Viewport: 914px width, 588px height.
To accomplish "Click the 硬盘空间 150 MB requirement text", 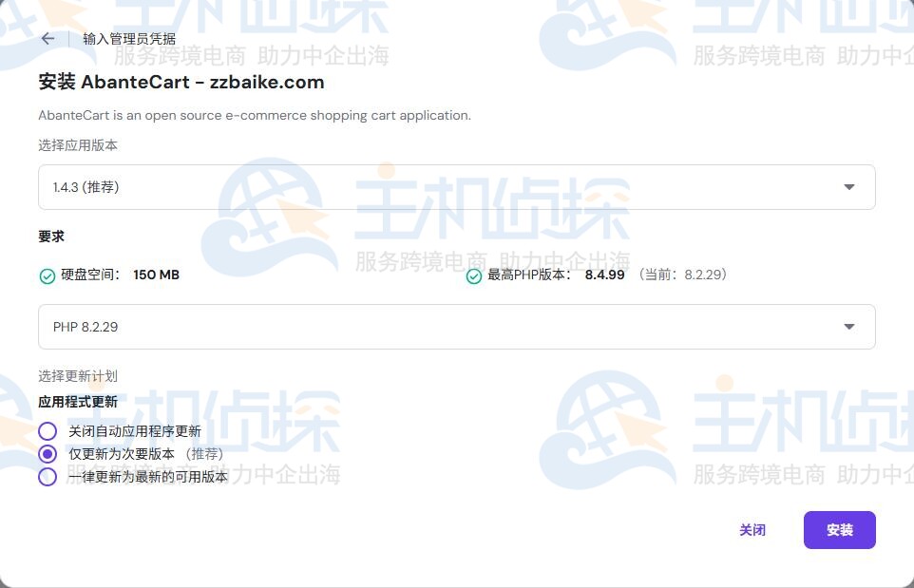I will point(120,275).
